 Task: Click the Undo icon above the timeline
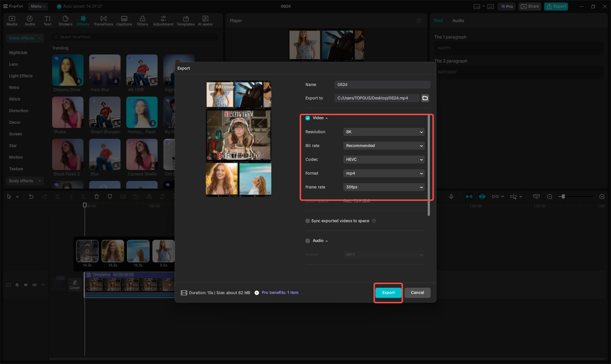pos(31,196)
